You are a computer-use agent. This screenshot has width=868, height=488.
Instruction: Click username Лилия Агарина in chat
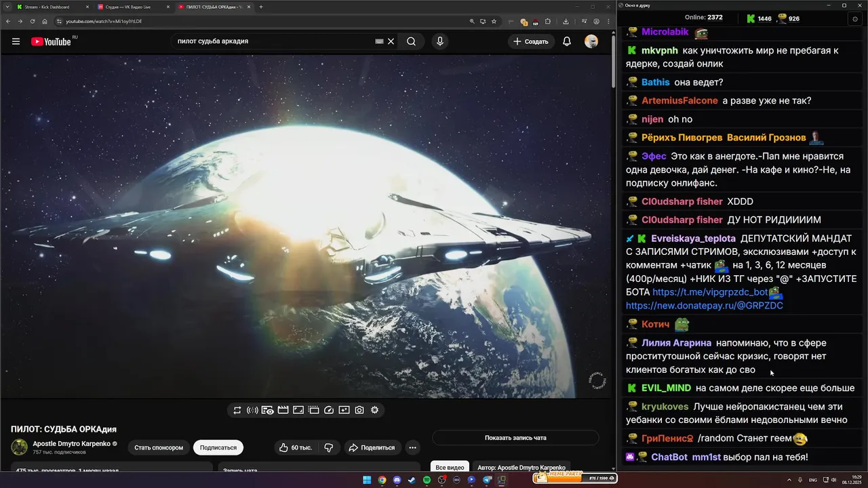click(676, 343)
